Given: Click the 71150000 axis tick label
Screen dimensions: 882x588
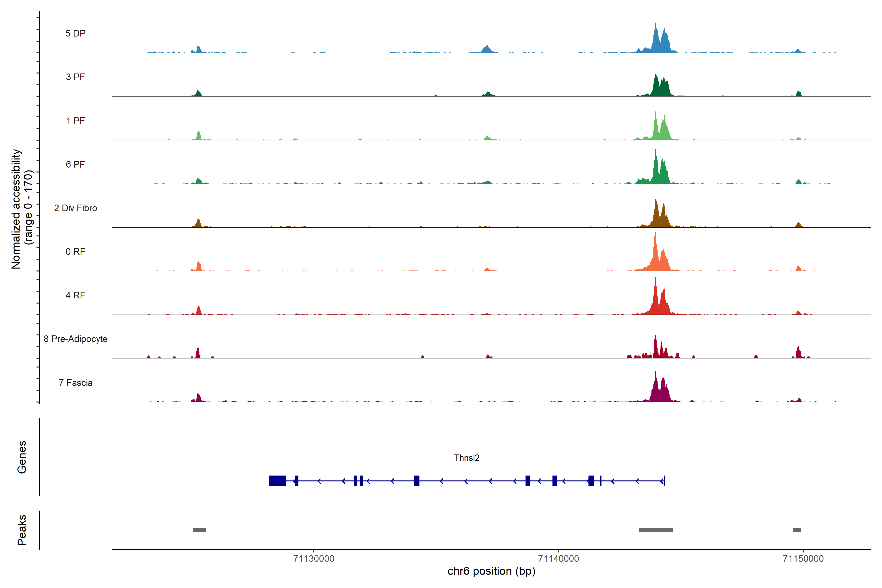Looking at the screenshot, I should point(803,559).
